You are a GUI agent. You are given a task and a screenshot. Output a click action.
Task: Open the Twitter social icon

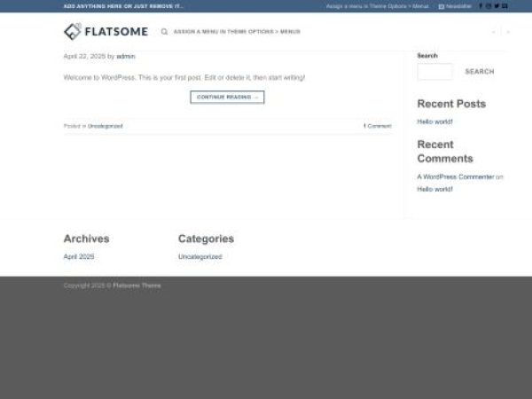point(497,6)
